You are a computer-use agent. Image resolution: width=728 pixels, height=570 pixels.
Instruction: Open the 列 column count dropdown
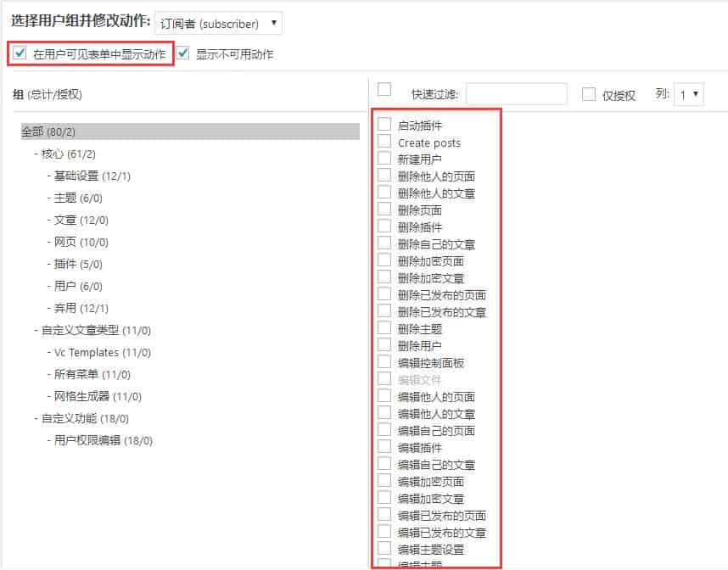689,94
